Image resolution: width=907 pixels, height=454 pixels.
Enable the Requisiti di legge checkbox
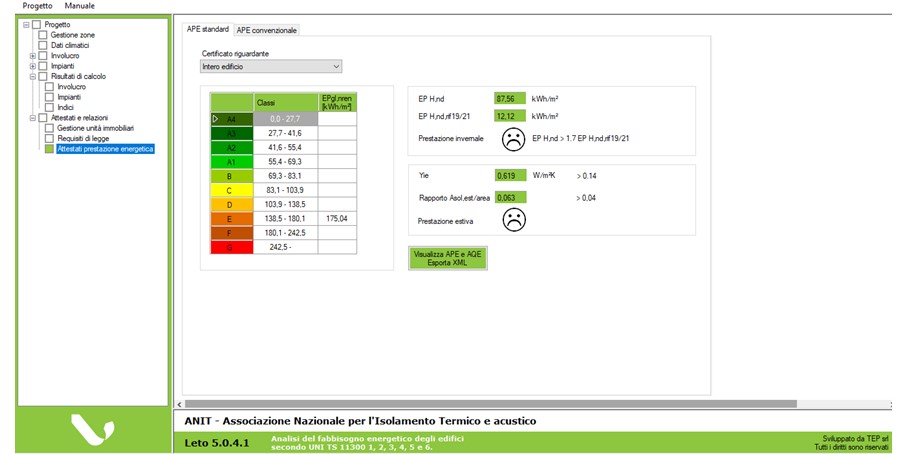click(x=49, y=138)
